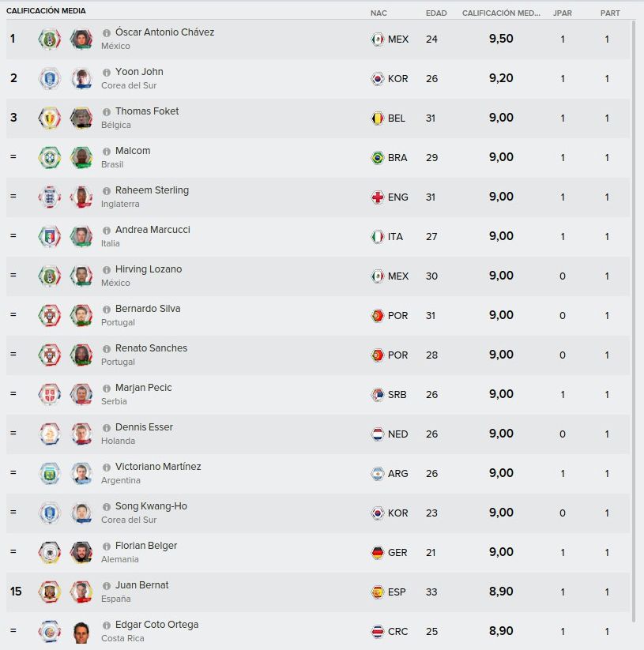Open info icon for Raheem Sterling
Screen dimensions: 644x650
tap(107, 190)
